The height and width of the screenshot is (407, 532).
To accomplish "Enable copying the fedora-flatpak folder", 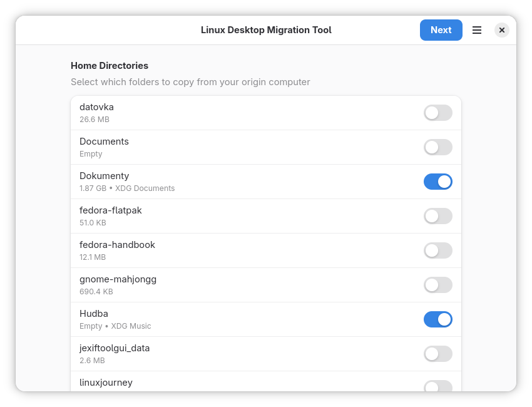I will point(437,216).
